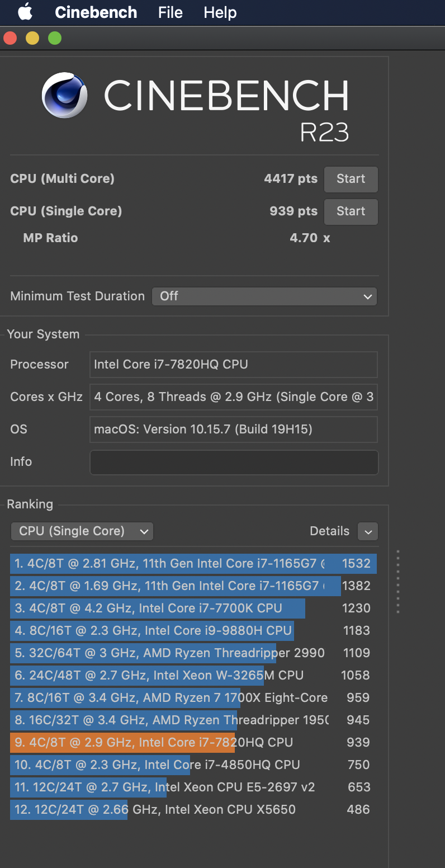
Task: Select ranking row 12 Xeon X5650
Action: pyautogui.click(x=193, y=809)
